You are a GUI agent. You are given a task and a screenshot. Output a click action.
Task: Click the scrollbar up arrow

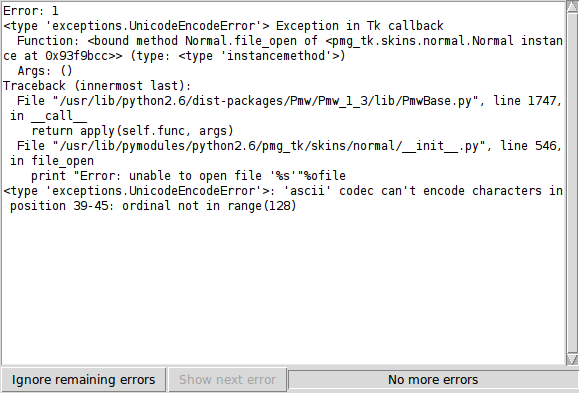[572, 7]
